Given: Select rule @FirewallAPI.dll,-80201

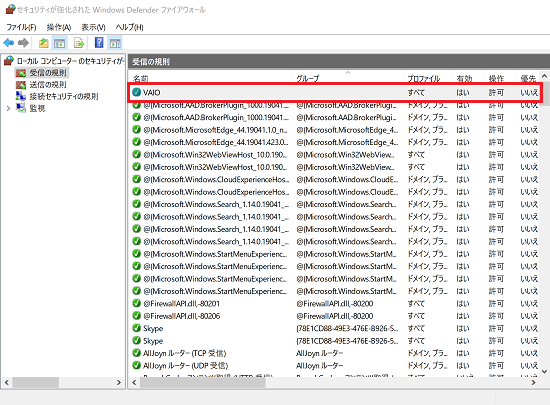Looking at the screenshot, I should tap(181, 304).
